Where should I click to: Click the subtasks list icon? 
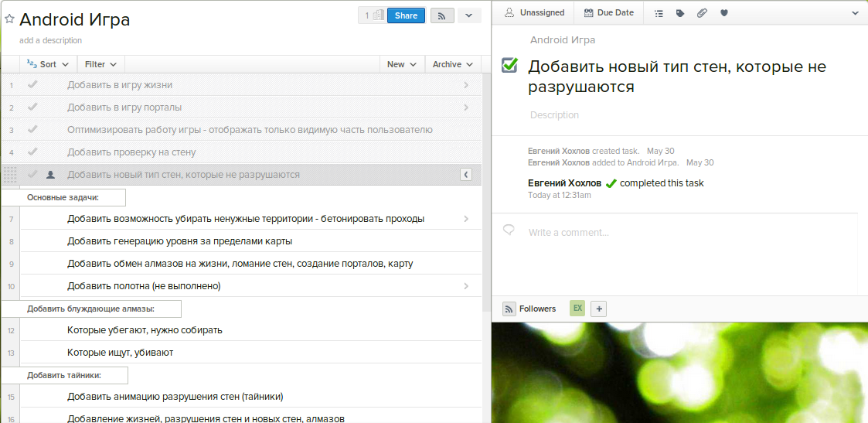[x=659, y=12]
